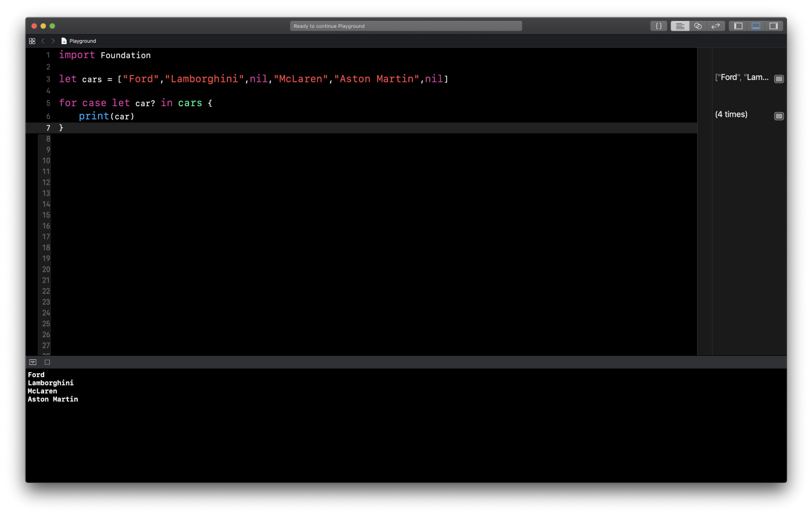This screenshot has width=812, height=516.
Task: Open the Playground jump bar item
Action: [83, 41]
